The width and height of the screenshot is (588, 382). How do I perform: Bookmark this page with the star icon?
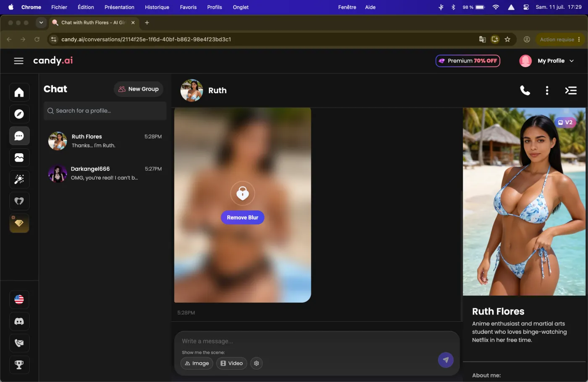point(507,39)
